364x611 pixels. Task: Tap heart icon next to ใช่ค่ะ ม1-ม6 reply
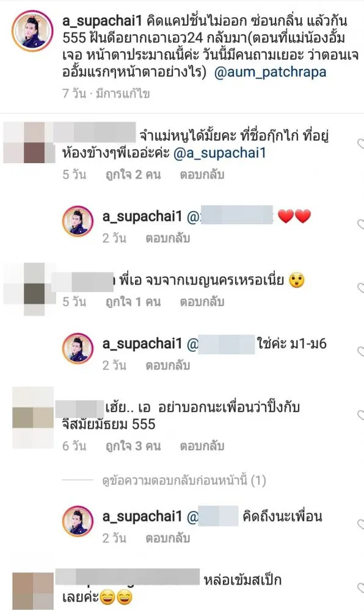tap(361, 351)
